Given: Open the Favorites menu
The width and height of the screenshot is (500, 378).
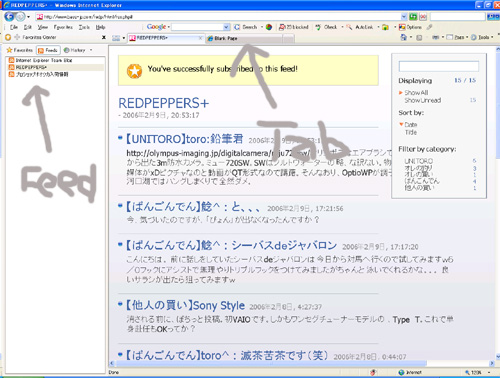Looking at the screenshot, I should 63,27.
